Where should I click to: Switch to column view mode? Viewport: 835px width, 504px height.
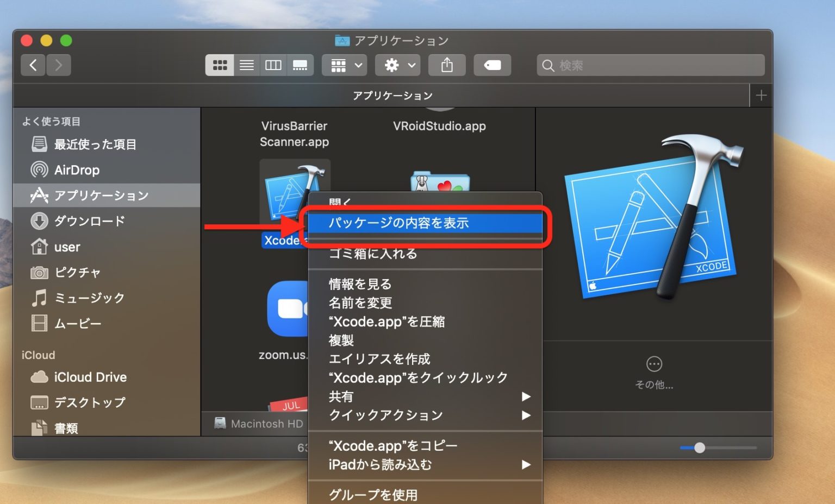pos(273,65)
